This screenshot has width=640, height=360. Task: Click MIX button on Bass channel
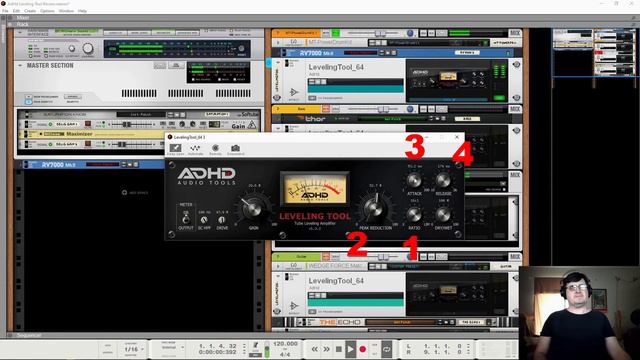[x=515, y=109]
